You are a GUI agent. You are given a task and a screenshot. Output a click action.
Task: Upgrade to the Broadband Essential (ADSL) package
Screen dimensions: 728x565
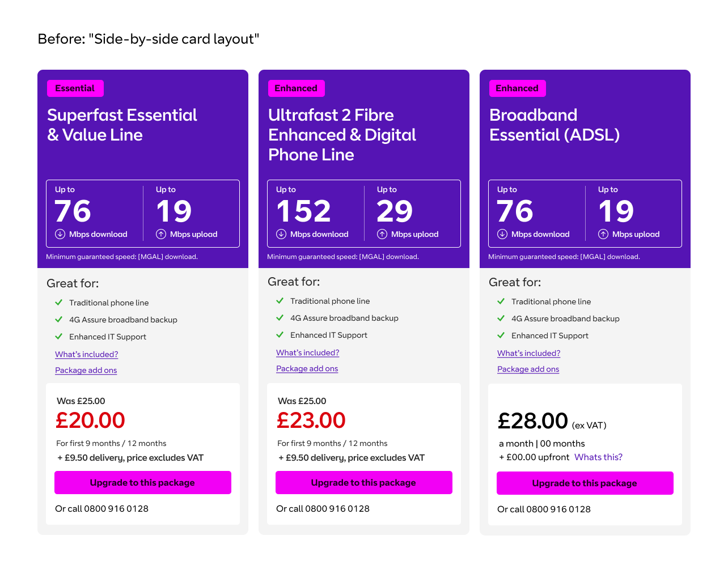[585, 483]
